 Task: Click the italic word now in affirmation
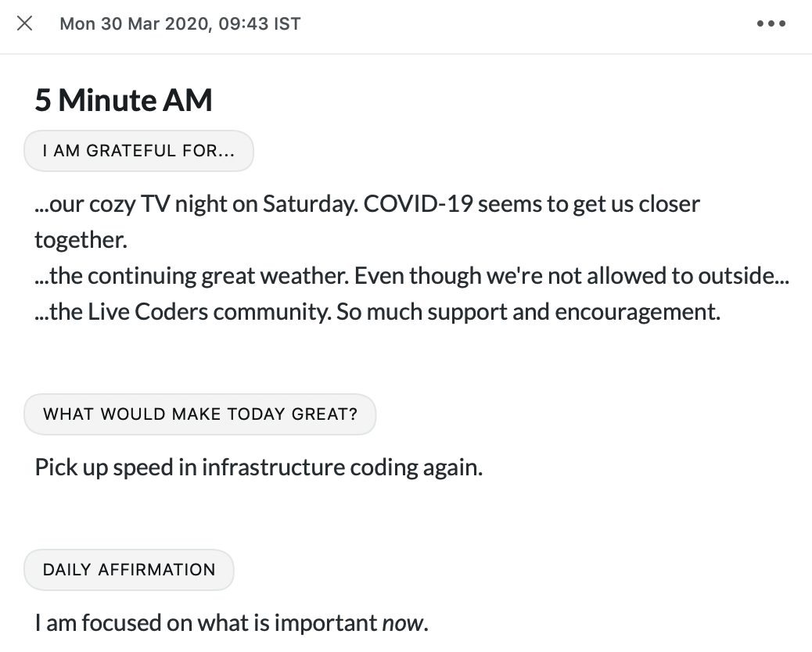(402, 624)
